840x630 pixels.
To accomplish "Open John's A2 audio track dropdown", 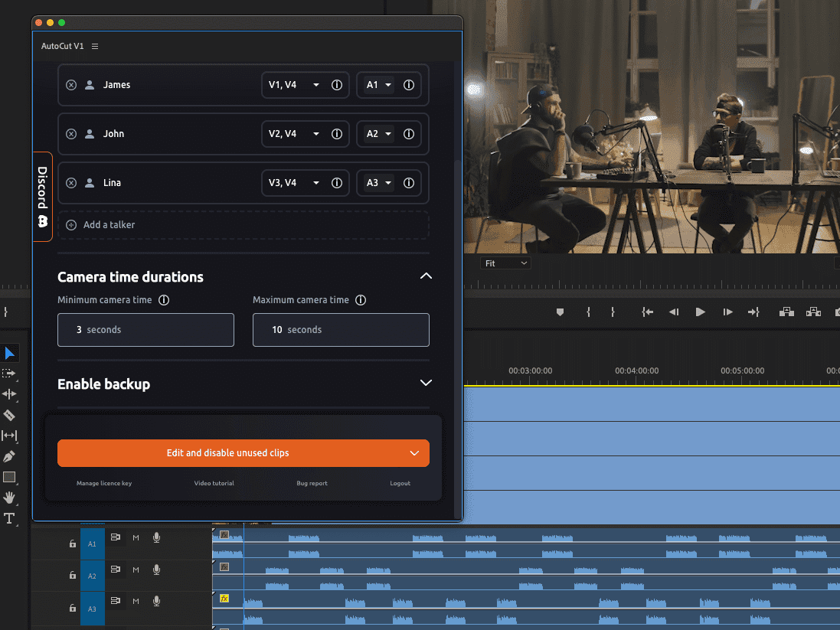I will pyautogui.click(x=378, y=134).
